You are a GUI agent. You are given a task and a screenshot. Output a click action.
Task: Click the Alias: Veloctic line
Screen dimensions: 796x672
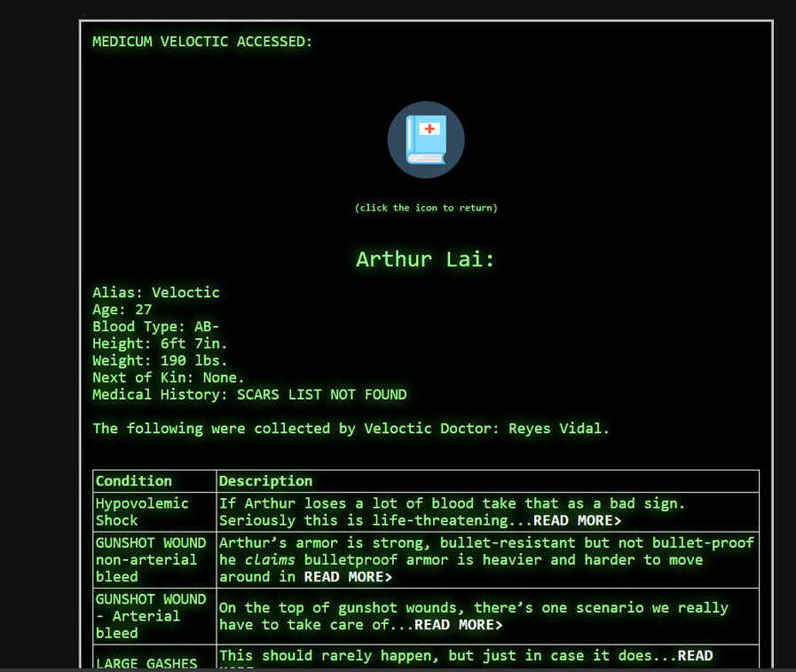tap(156, 292)
